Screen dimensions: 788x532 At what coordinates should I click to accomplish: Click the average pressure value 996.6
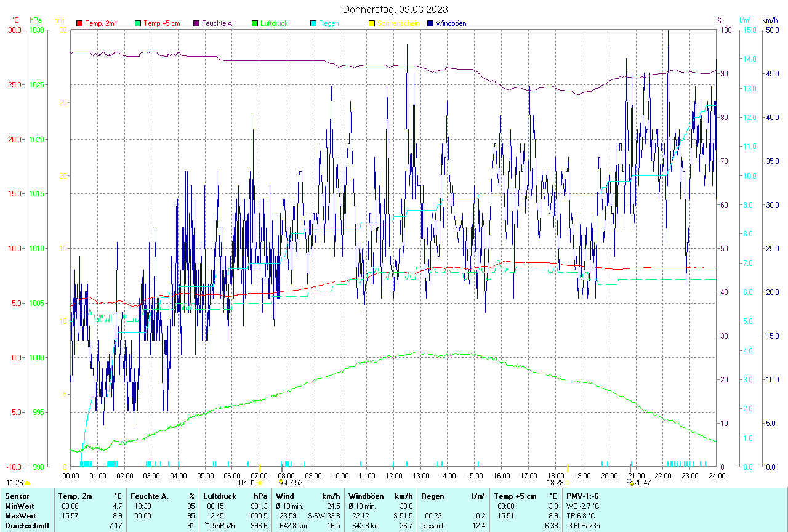click(x=259, y=526)
